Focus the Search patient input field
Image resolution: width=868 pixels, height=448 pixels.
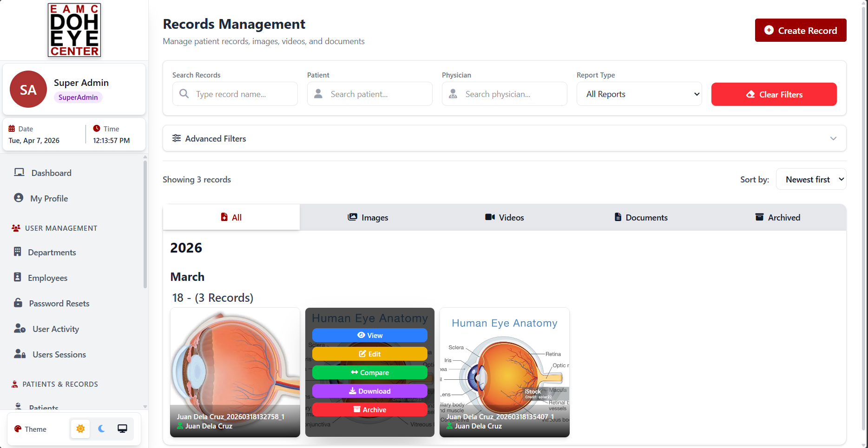click(x=370, y=94)
